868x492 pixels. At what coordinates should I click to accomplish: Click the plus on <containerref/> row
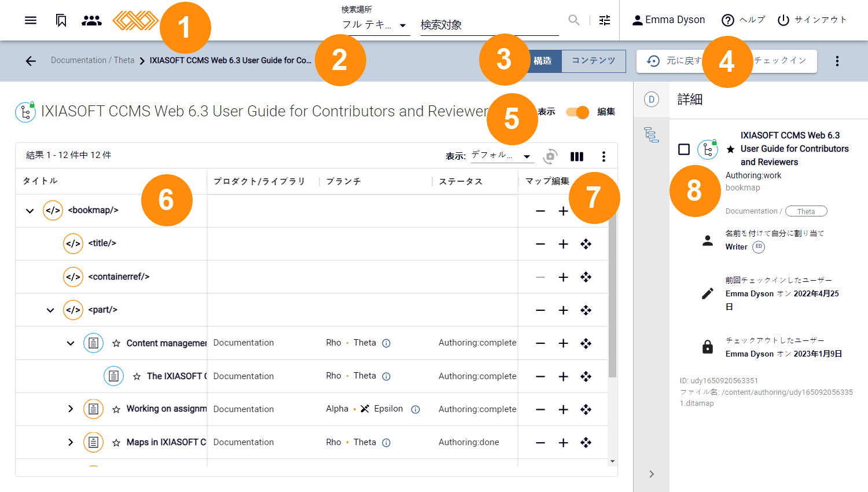click(563, 277)
